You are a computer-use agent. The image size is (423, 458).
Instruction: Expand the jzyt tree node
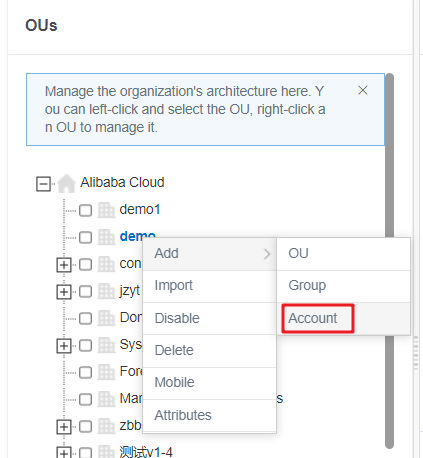click(64, 292)
